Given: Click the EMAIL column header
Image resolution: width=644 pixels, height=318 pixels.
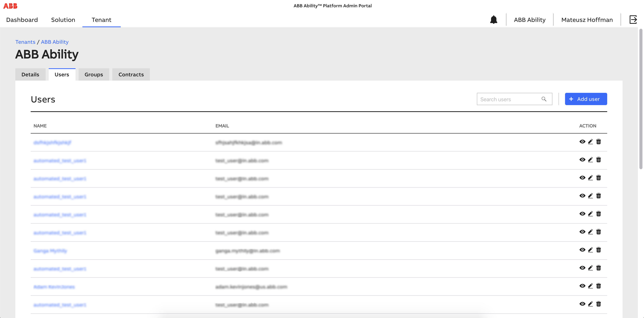Looking at the screenshot, I should click(x=222, y=126).
